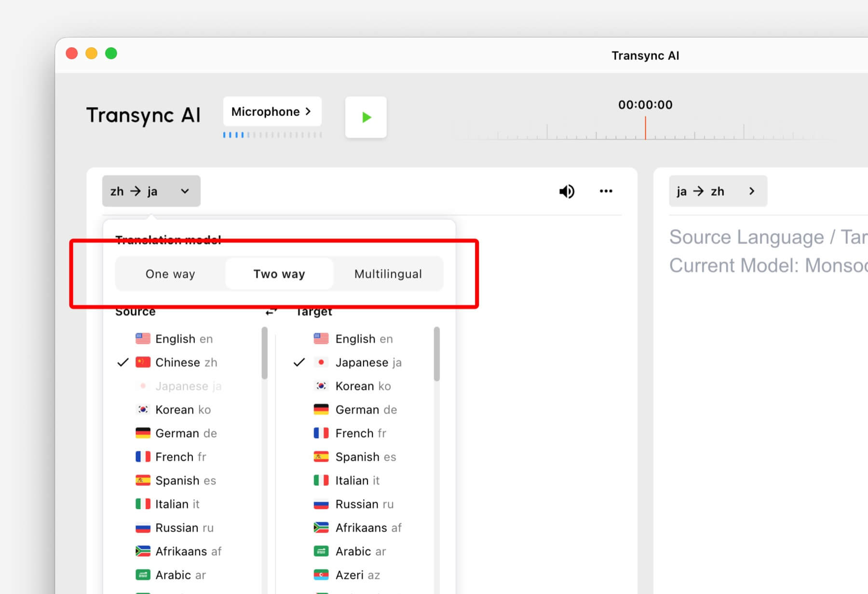Collapse the zh → ja language dropdown
This screenshot has width=868, height=594.
coord(151,191)
